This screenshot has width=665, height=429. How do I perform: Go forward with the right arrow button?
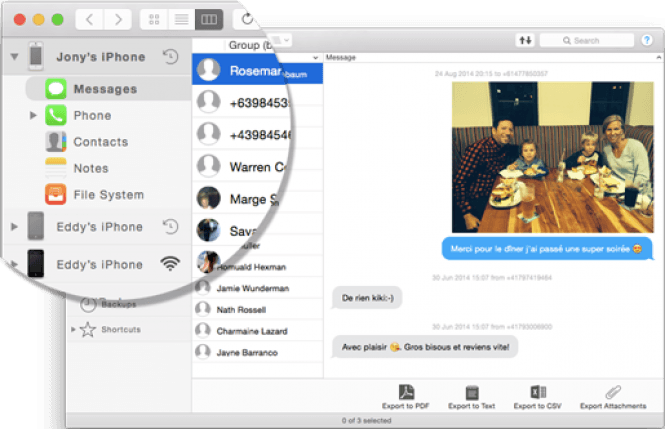[x=118, y=20]
